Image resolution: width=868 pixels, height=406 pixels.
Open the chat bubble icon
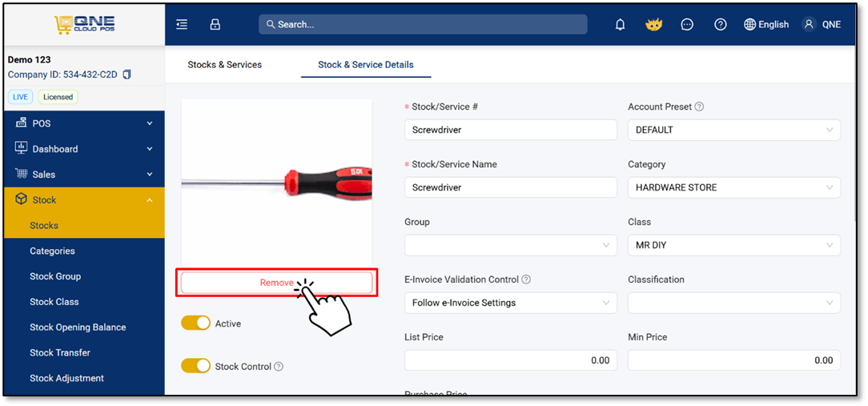[x=687, y=24]
